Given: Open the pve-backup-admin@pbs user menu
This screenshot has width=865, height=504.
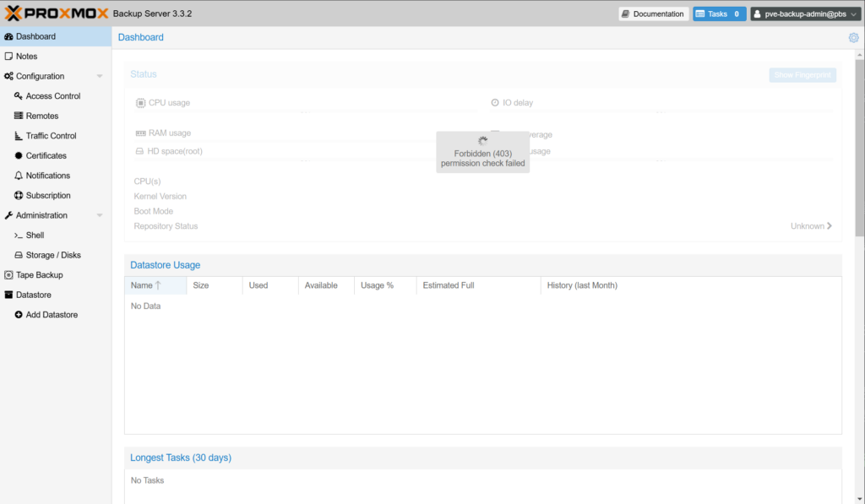Looking at the screenshot, I should (804, 14).
